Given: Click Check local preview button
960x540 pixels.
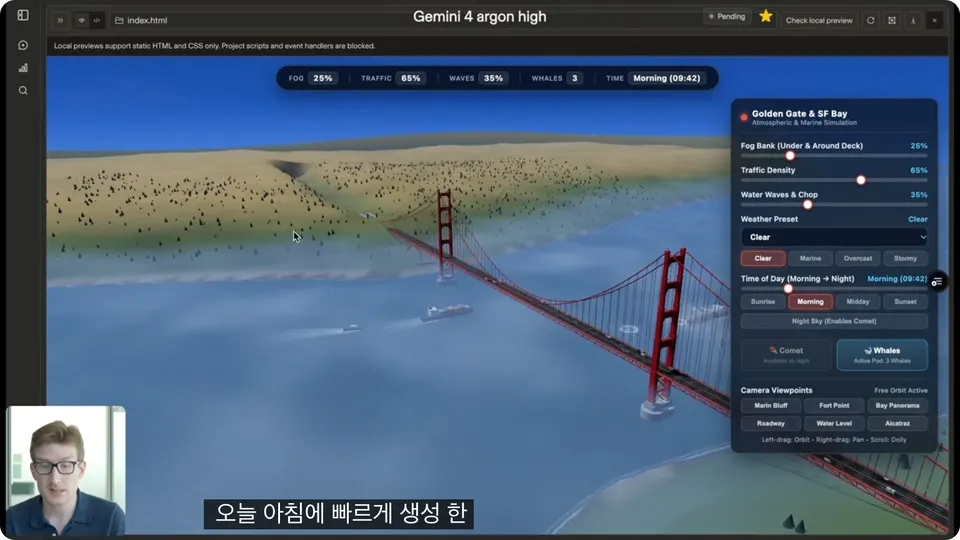Looking at the screenshot, I should pyautogui.click(x=819, y=20).
